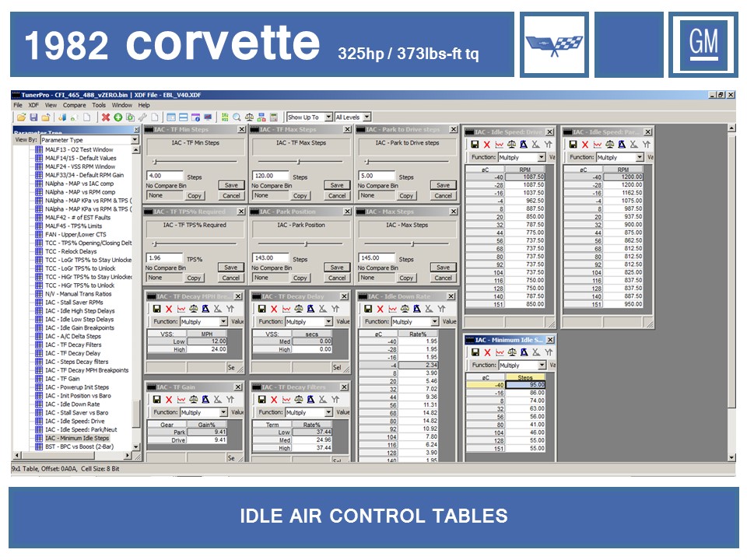Image resolution: width=747 pixels, height=560 pixels.
Task: Click the Parameter Tree scroll down arrow
Action: click(136, 447)
